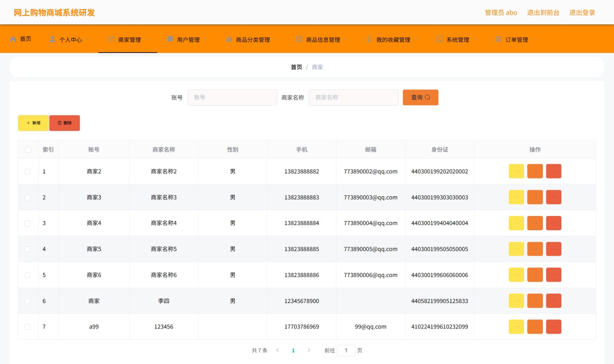Expand the 我的收藏管理 dropdown arrow

[x=416, y=39]
